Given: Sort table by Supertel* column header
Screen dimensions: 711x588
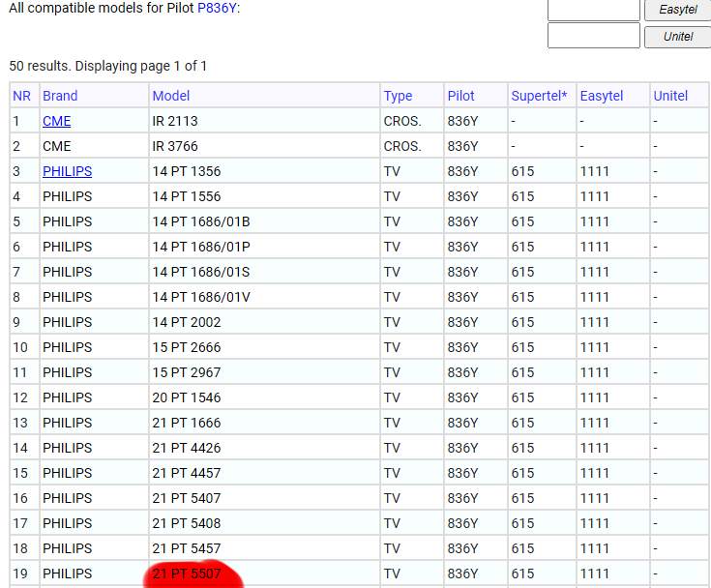Looking at the screenshot, I should 539,96.
